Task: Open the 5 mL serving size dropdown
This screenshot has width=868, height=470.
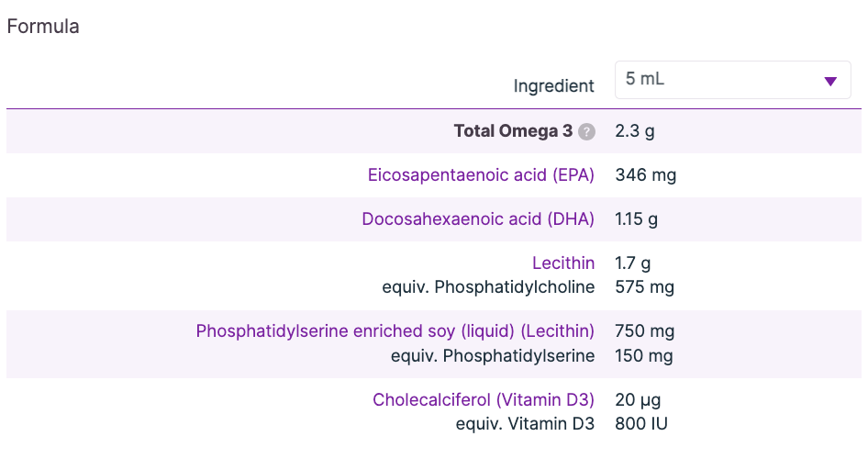Action: (732, 80)
